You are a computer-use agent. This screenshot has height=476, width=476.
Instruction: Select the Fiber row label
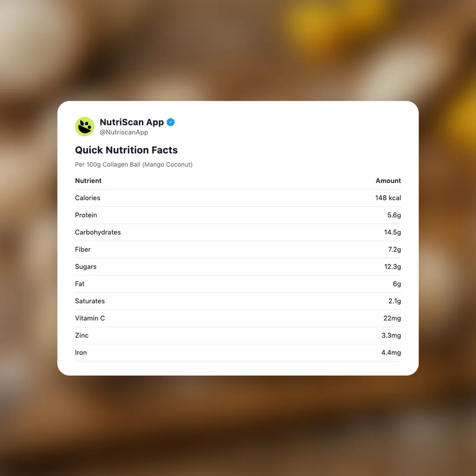83,249
